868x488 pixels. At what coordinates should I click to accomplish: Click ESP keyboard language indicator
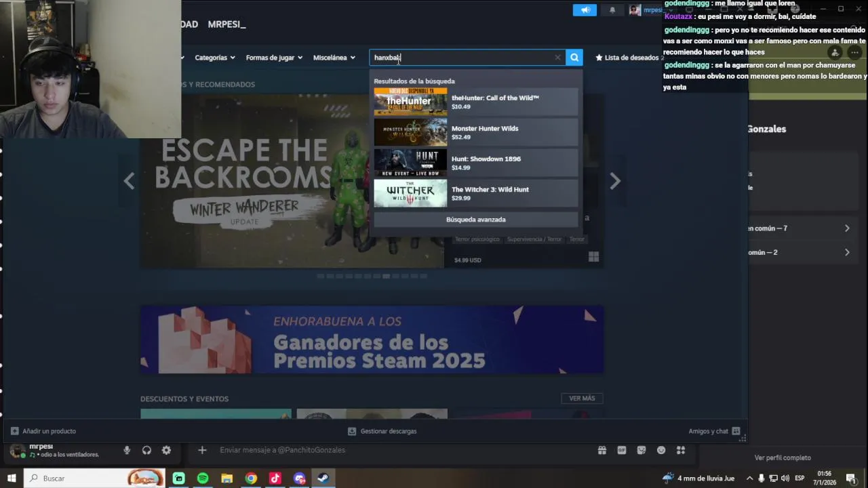pyautogui.click(x=800, y=479)
